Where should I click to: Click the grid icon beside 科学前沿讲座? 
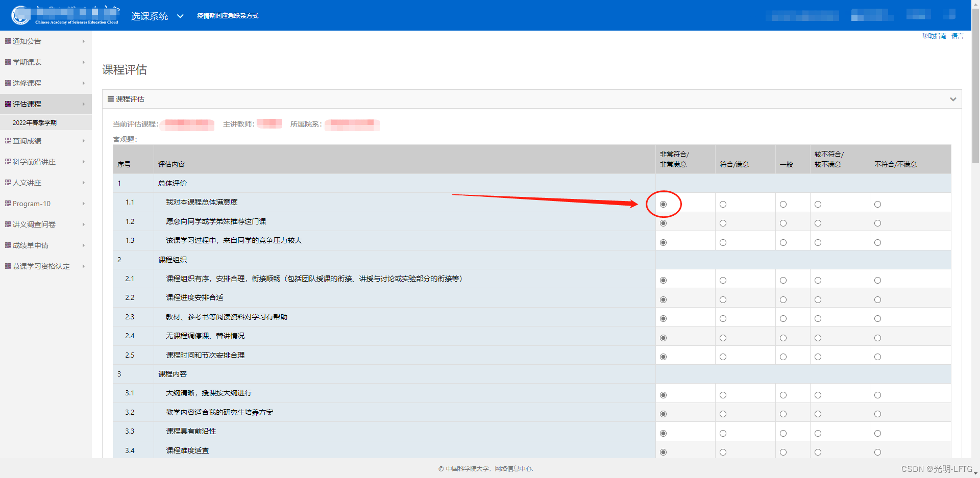coord(8,162)
